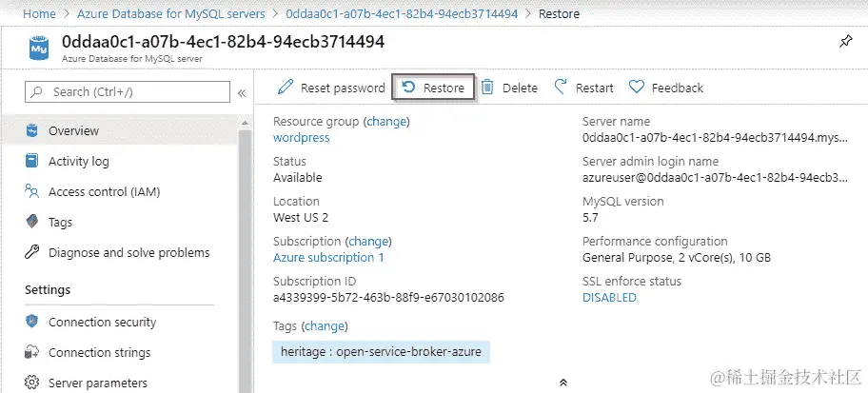Focus the Search (Ctrl+/) box
This screenshot has width=868, height=393.
[x=128, y=92]
